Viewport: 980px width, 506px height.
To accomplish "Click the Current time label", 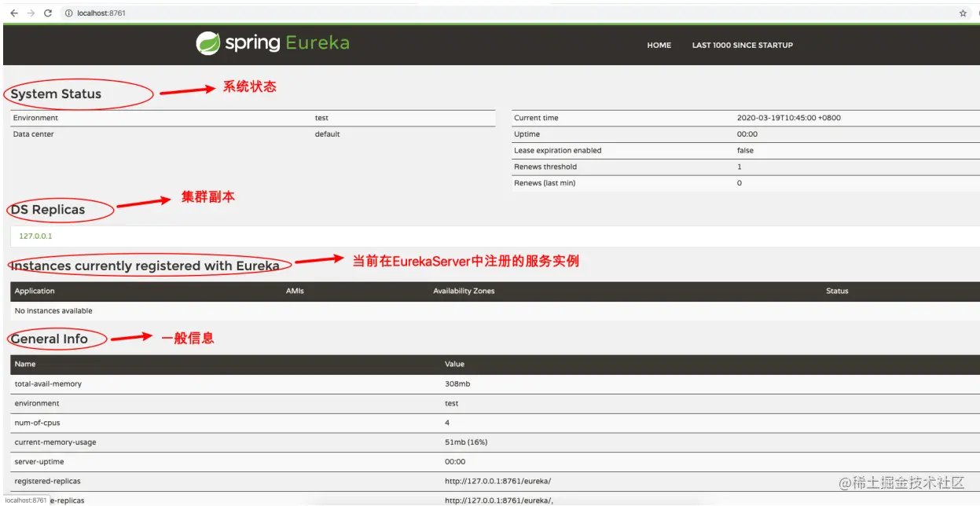I will pos(536,118).
